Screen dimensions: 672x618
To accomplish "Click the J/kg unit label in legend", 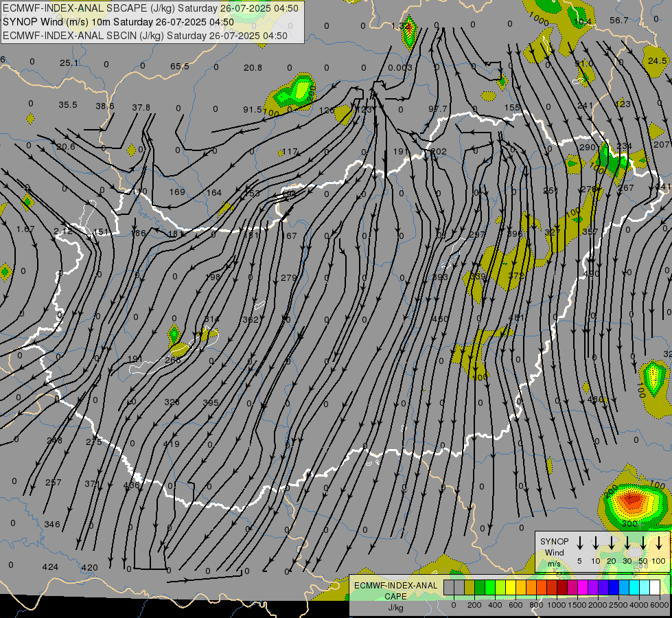I will tap(395, 608).
